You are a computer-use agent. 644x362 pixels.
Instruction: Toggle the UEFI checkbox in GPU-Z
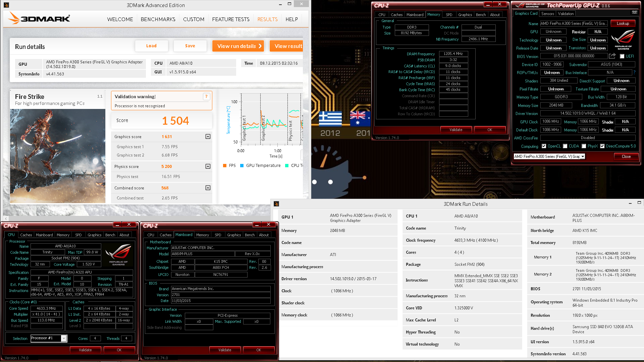[622, 56]
